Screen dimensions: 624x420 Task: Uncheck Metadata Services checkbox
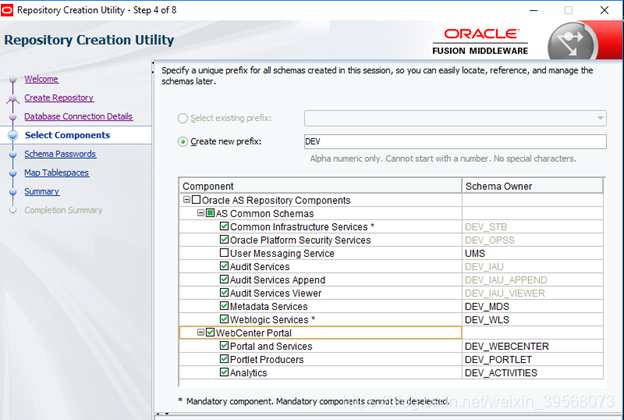(224, 306)
